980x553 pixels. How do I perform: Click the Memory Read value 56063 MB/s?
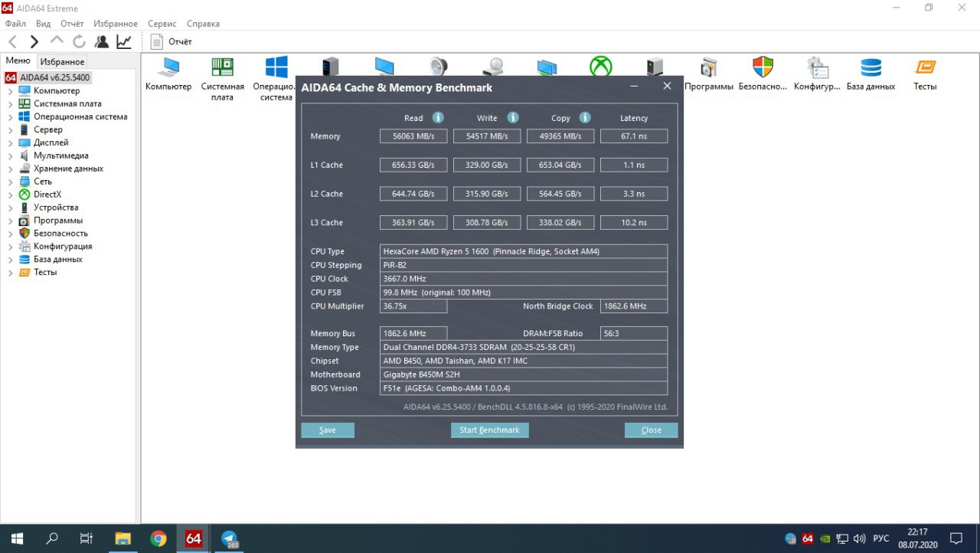[413, 136]
